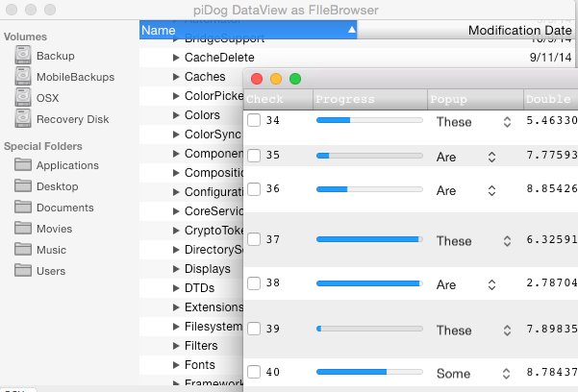The height and width of the screenshot is (392, 578).
Task: Sort by the Modification Date column header
Action: pyautogui.click(x=465, y=30)
